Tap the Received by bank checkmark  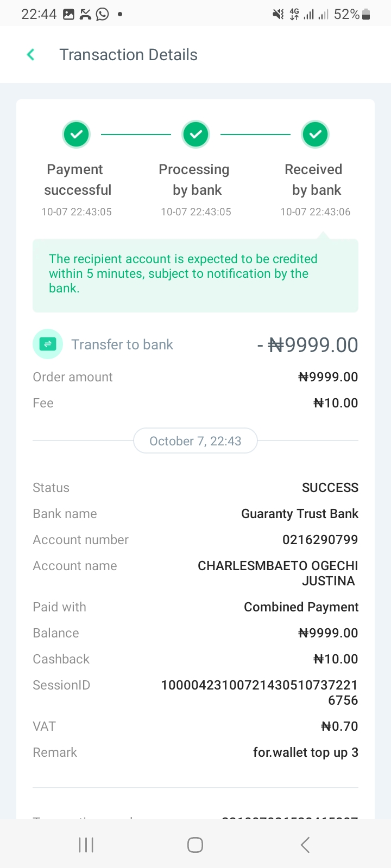tap(315, 134)
